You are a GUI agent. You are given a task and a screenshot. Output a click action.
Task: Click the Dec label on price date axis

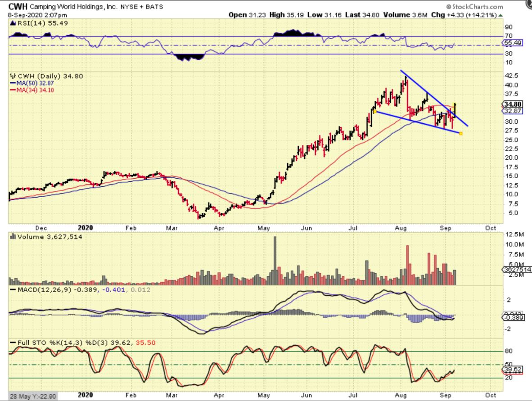[x=41, y=228]
